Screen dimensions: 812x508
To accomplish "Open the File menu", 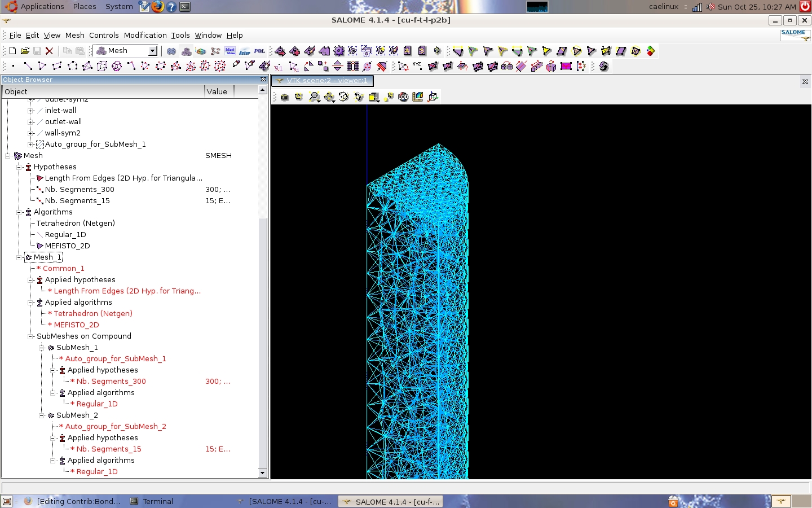I will pyautogui.click(x=15, y=35).
